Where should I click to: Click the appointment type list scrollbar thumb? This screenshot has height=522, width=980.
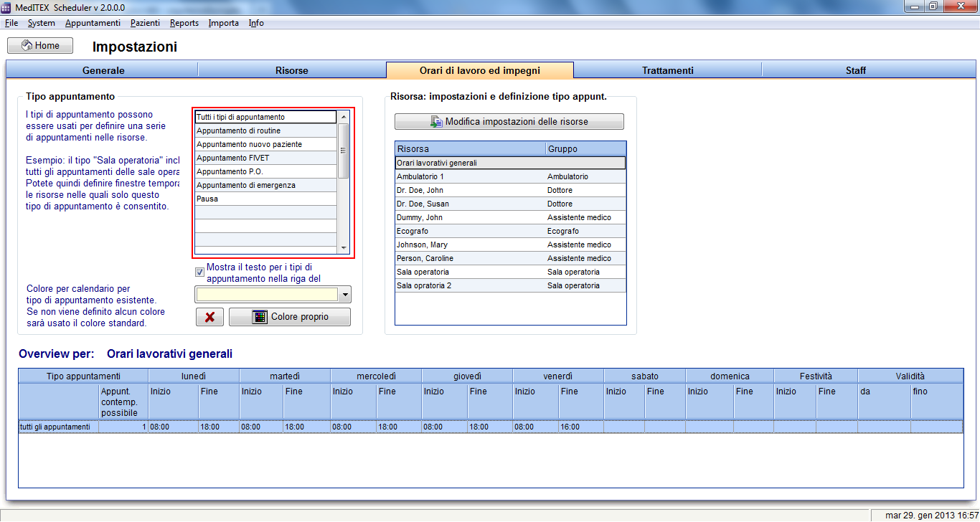[344, 151]
